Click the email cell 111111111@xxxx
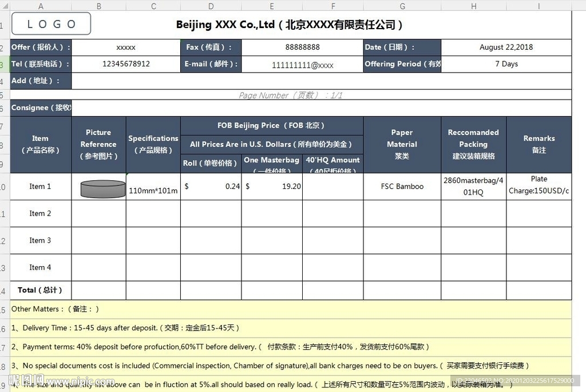The height and width of the screenshot is (392, 586). point(302,65)
